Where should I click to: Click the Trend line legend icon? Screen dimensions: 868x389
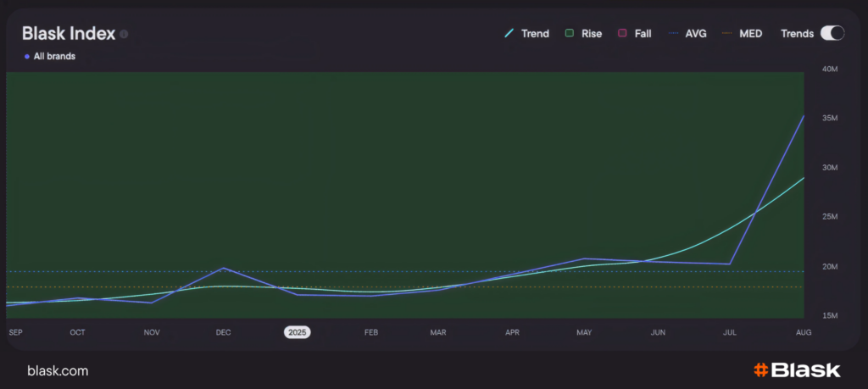(509, 34)
